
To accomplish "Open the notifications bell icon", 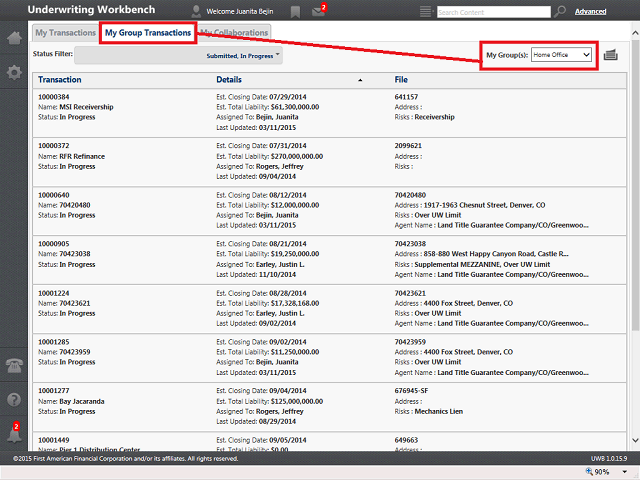I will click(14, 433).
